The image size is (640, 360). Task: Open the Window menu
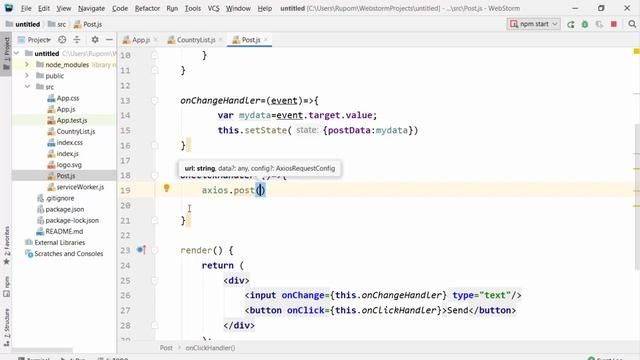point(238,8)
